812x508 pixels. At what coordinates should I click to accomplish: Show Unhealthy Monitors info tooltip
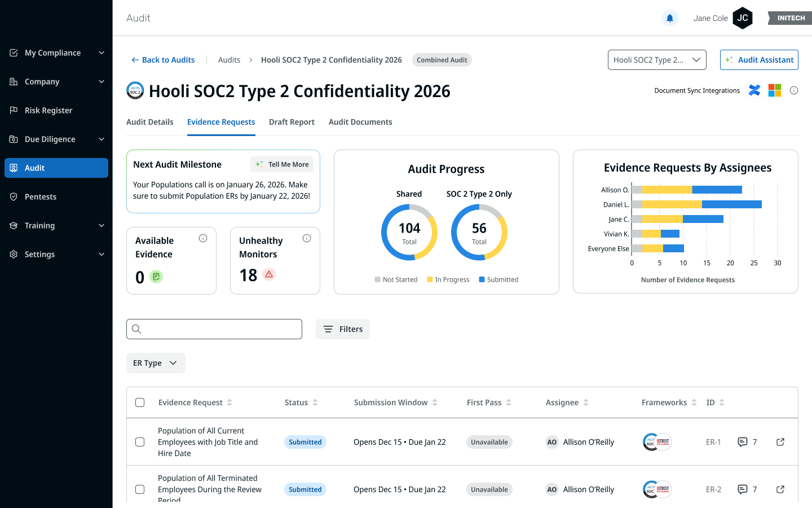pyautogui.click(x=307, y=238)
